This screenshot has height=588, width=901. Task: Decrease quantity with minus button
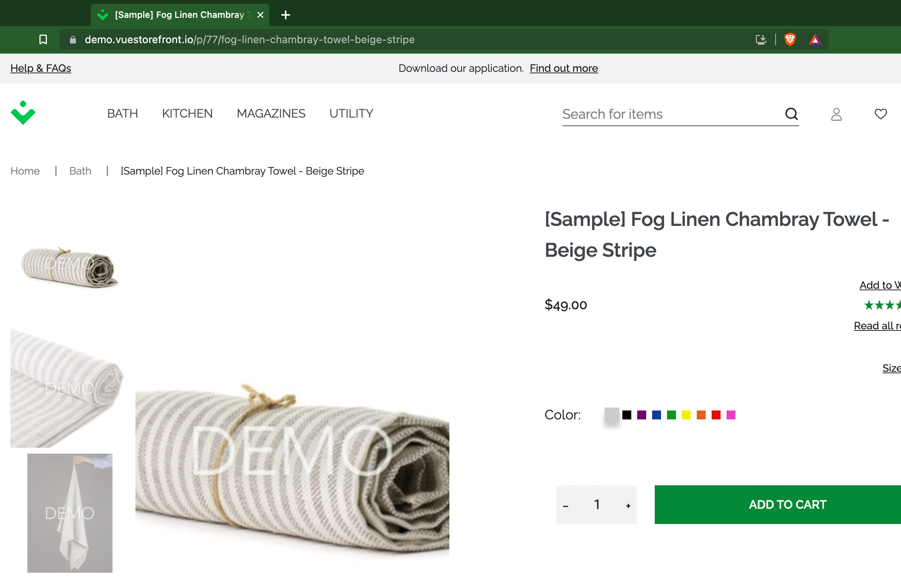(565, 505)
